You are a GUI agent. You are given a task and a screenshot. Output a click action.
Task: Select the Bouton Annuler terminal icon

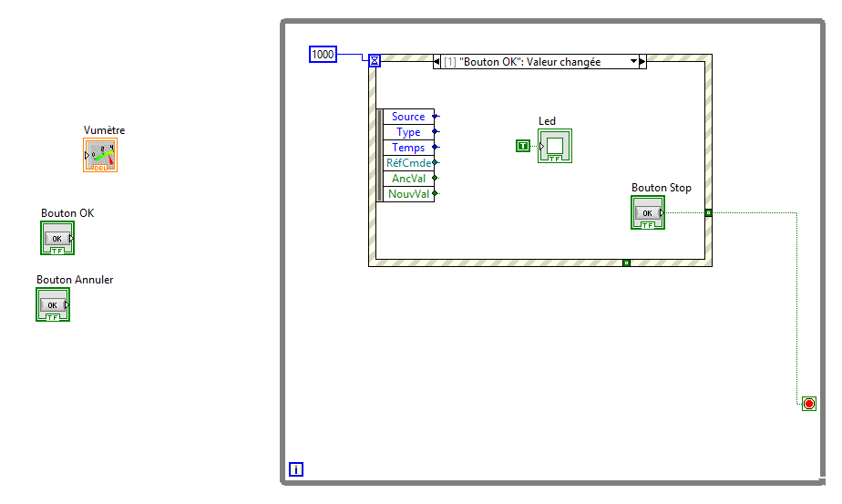[x=53, y=304]
